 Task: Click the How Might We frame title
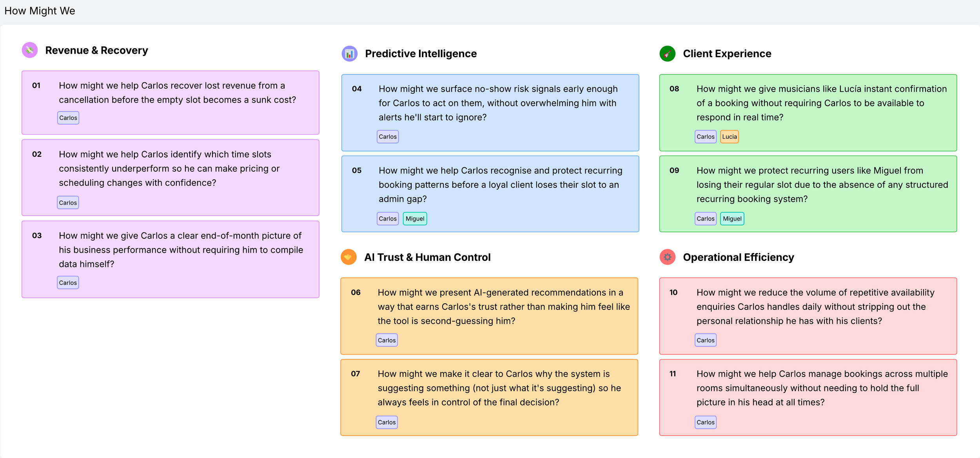40,11
